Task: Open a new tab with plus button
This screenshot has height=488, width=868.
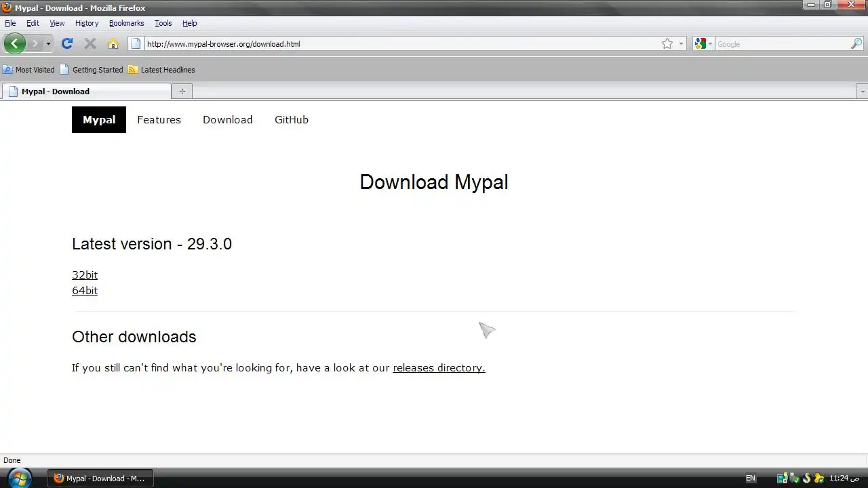Action: point(182,91)
